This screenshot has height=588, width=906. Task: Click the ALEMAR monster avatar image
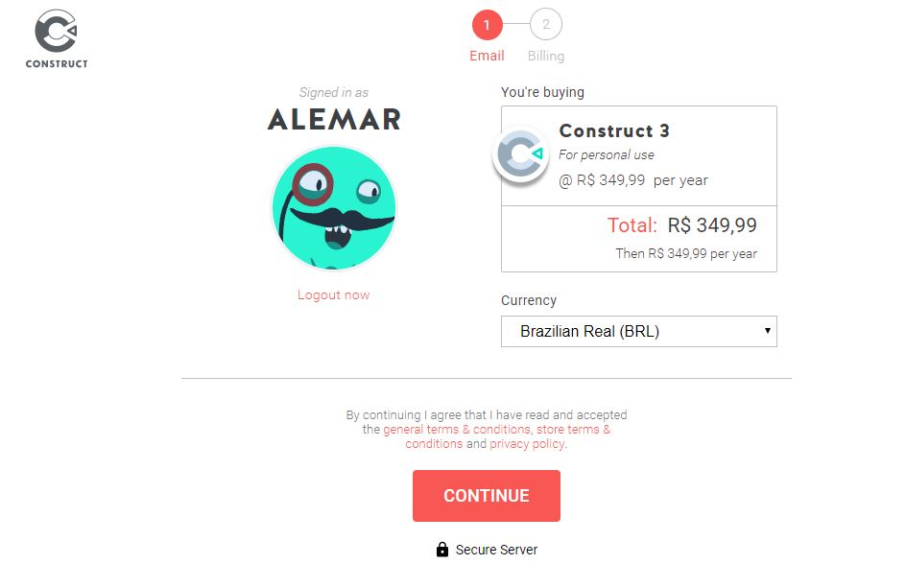click(334, 208)
